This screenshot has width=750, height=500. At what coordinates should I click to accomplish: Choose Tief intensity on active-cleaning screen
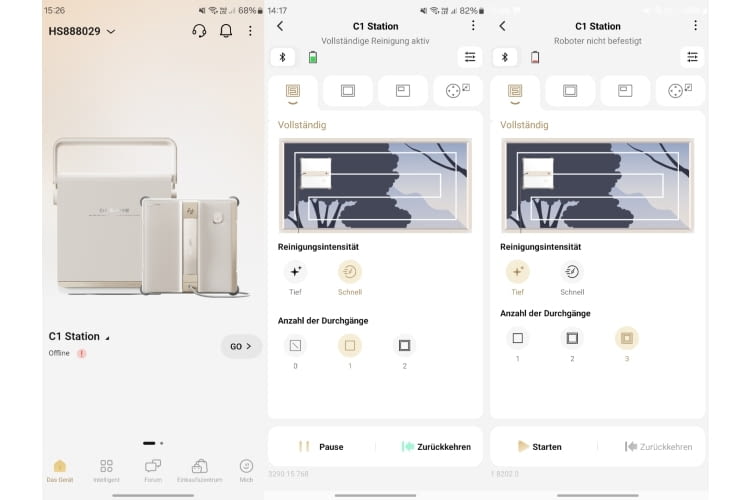[x=296, y=278]
